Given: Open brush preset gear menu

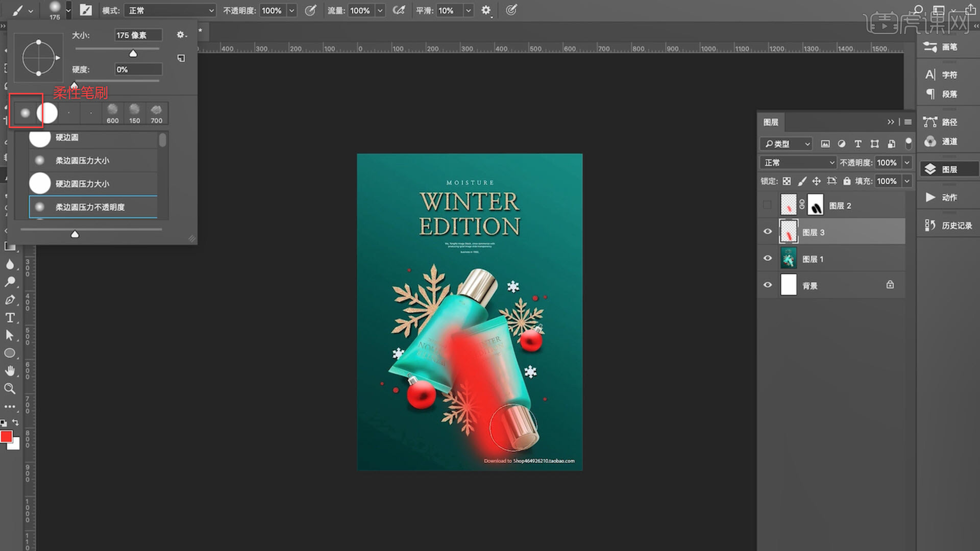Looking at the screenshot, I should 181,35.
